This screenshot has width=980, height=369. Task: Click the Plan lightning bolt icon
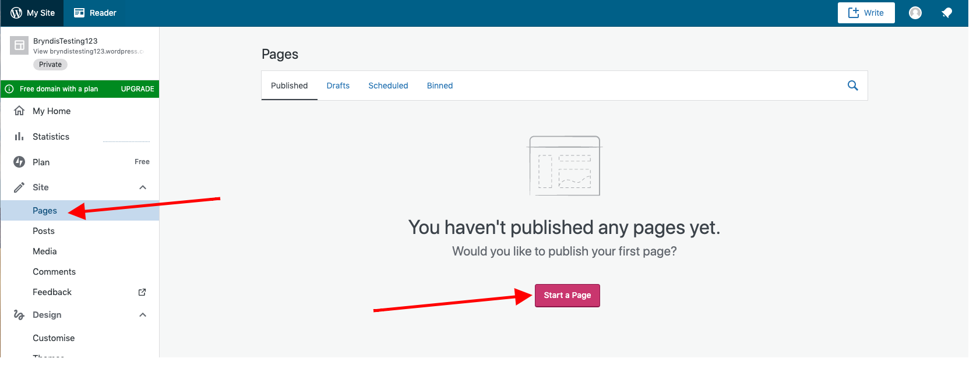(x=19, y=162)
